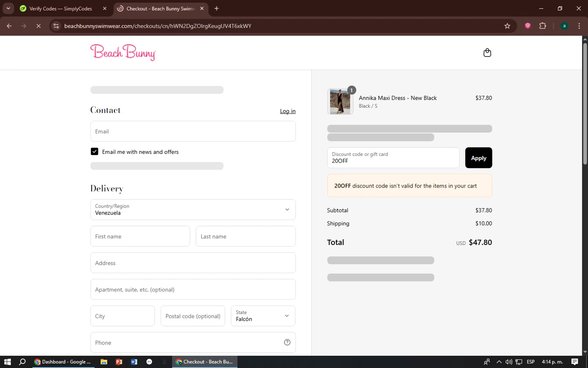Open the shopping bag cart icon
This screenshot has width=588, height=368.
(x=487, y=53)
